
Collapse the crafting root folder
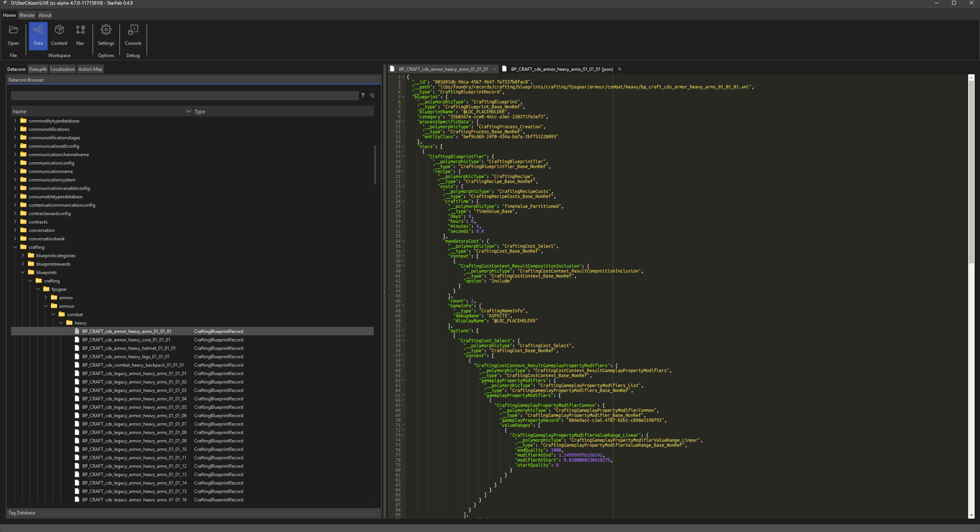point(15,247)
